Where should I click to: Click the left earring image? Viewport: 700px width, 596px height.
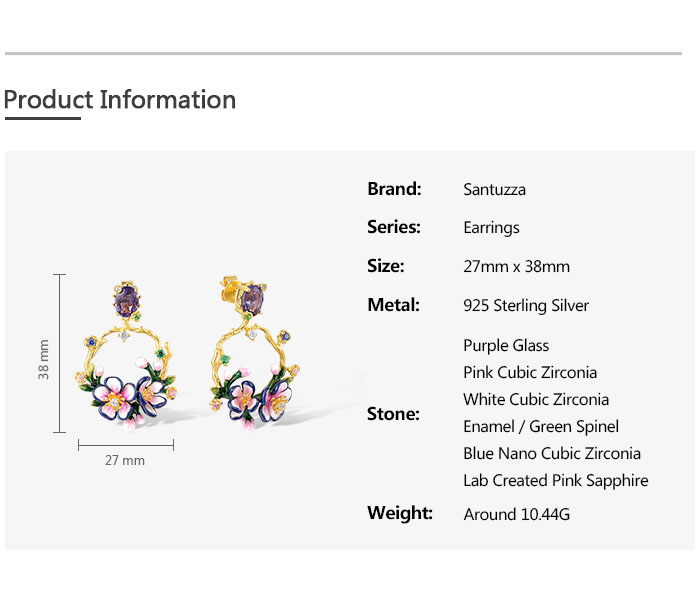click(x=127, y=360)
